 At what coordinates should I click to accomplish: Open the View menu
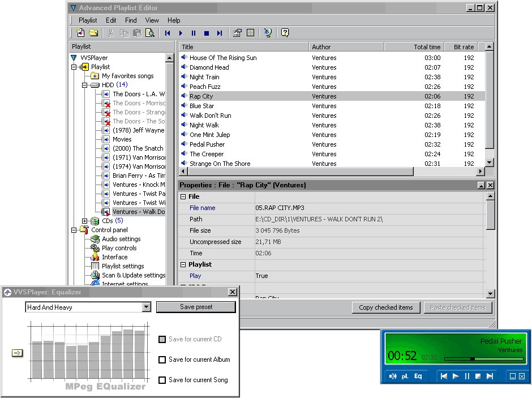[152, 20]
